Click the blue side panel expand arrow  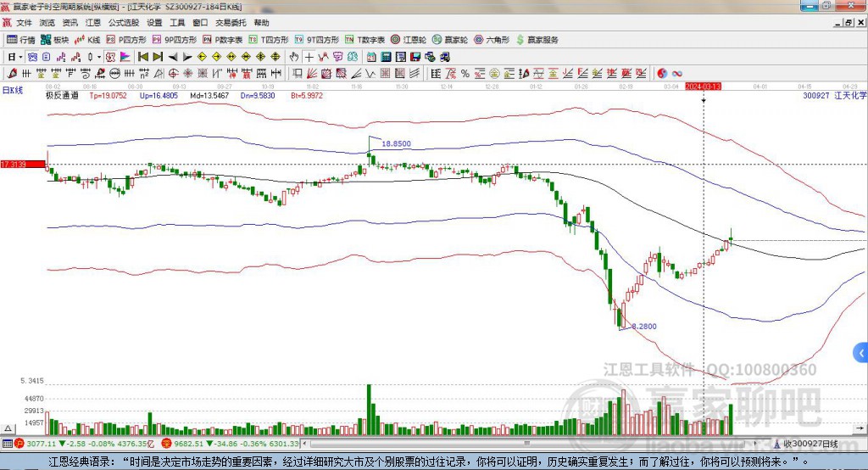tap(861, 353)
